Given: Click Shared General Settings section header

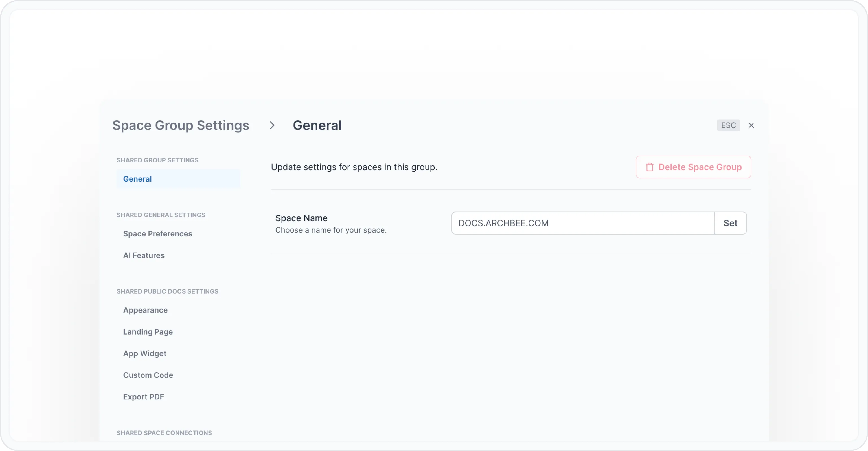Looking at the screenshot, I should [x=161, y=215].
